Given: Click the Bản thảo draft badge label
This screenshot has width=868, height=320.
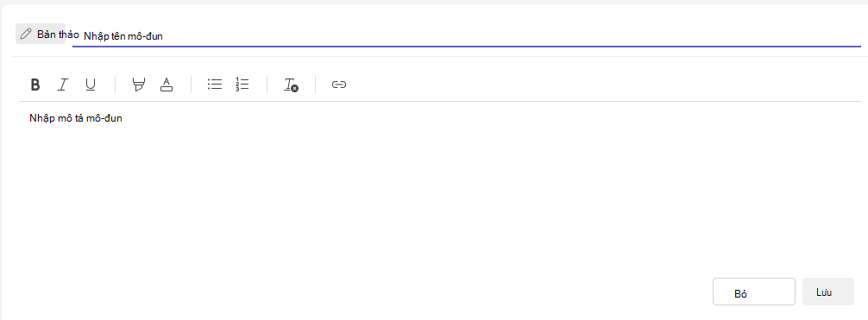Looking at the screenshot, I should (x=58, y=35).
